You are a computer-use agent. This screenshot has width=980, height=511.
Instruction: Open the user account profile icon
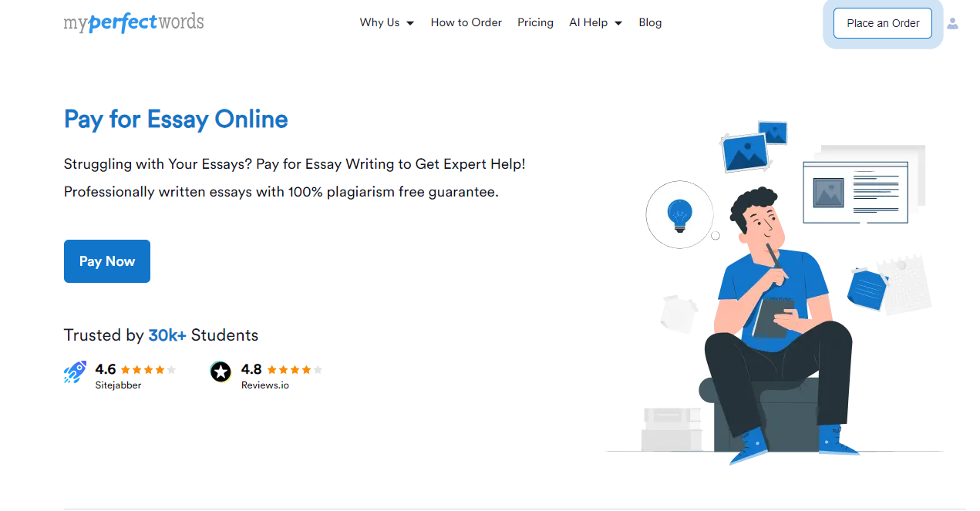pyautogui.click(x=952, y=23)
